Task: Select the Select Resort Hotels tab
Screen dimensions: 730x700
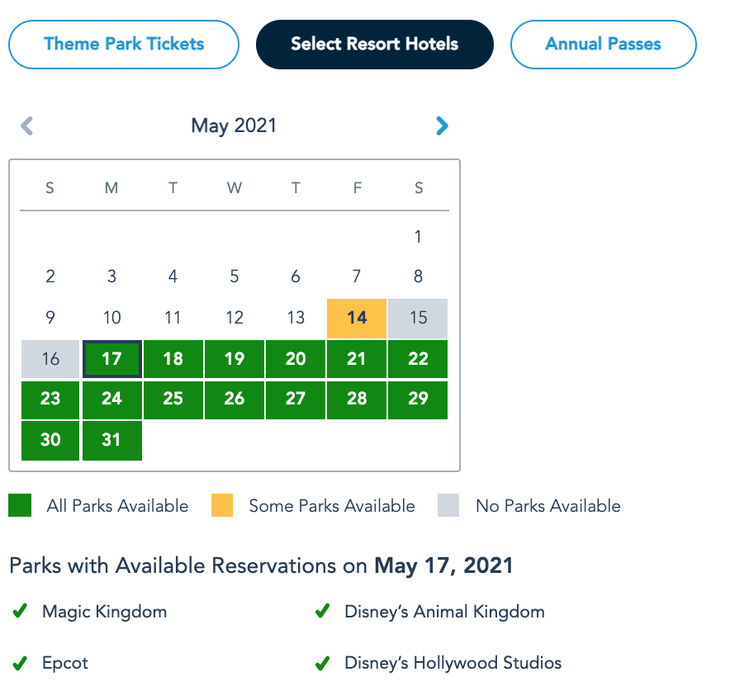Action: (x=374, y=44)
